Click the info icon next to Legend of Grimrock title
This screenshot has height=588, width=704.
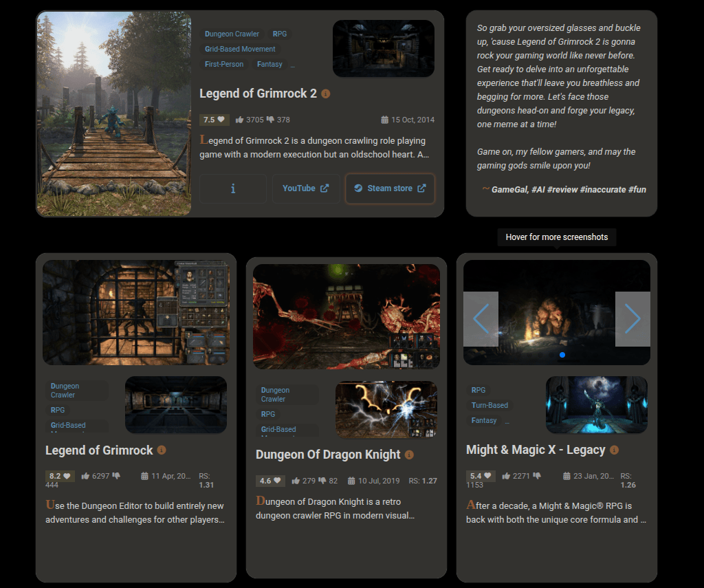click(162, 450)
